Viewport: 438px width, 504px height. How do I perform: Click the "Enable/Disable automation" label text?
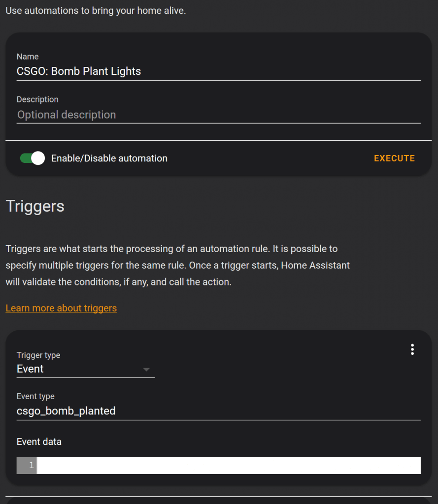[109, 158]
